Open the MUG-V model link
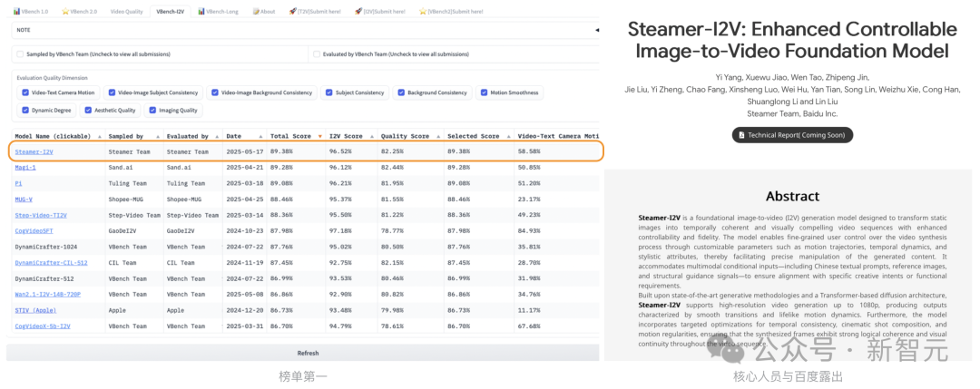Image resolution: width=980 pixels, height=389 pixels. click(x=24, y=199)
